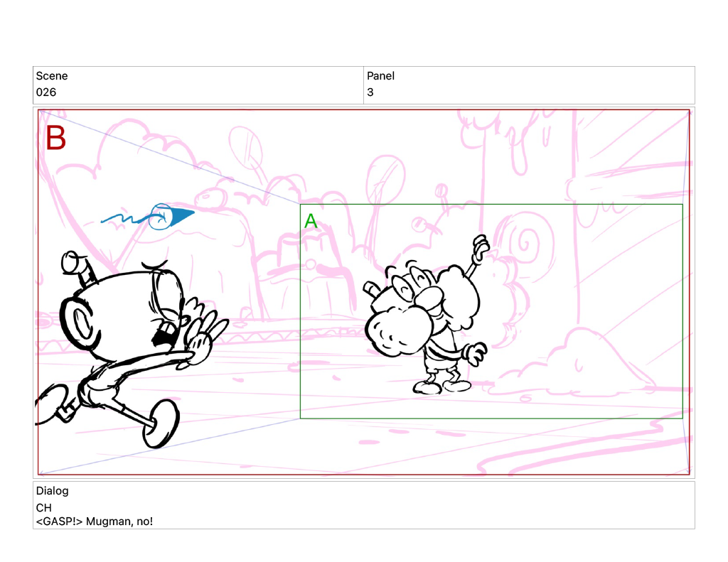Click the Scene header label

52,76
